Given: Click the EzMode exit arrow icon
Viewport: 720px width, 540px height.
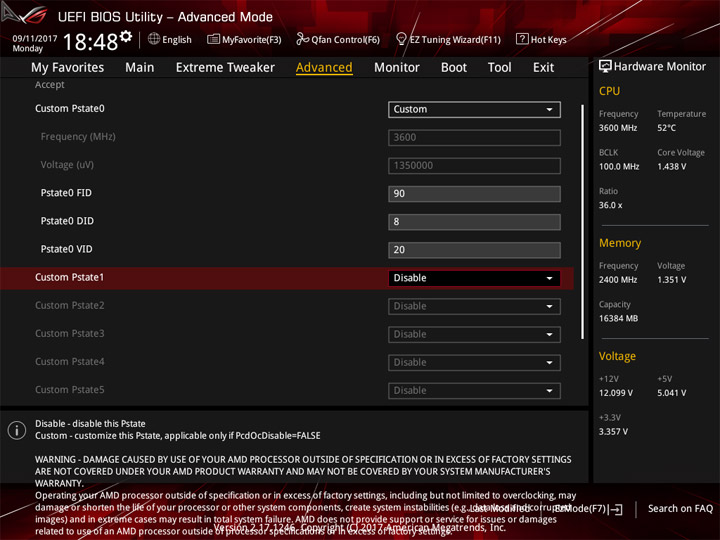Looking at the screenshot, I should 616,509.
